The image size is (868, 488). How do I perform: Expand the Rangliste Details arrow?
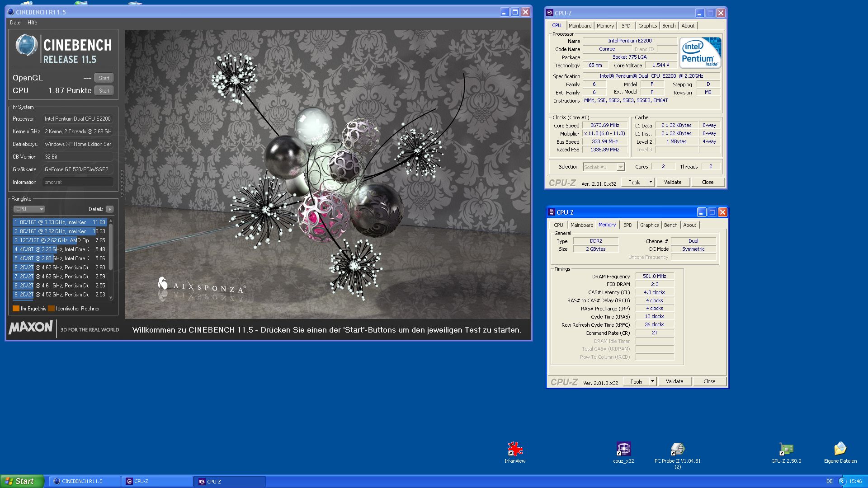[109, 209]
